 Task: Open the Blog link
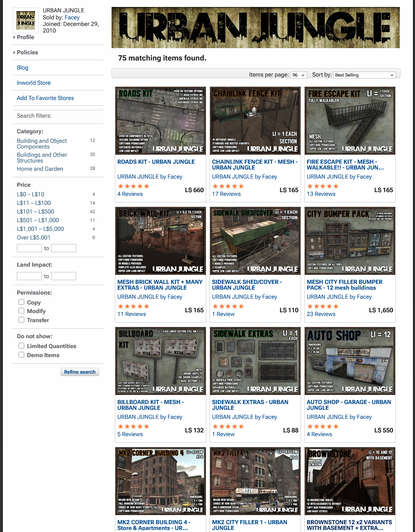tap(23, 67)
